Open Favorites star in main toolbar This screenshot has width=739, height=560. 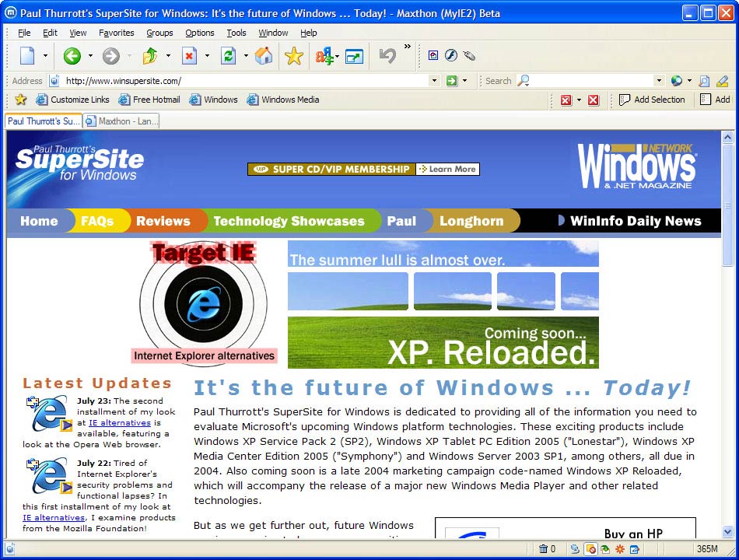pyautogui.click(x=293, y=56)
